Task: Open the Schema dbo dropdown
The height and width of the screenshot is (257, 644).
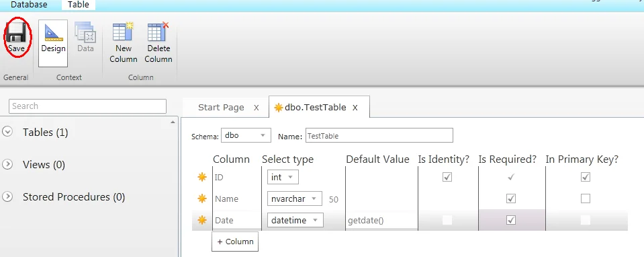Action: (246, 135)
